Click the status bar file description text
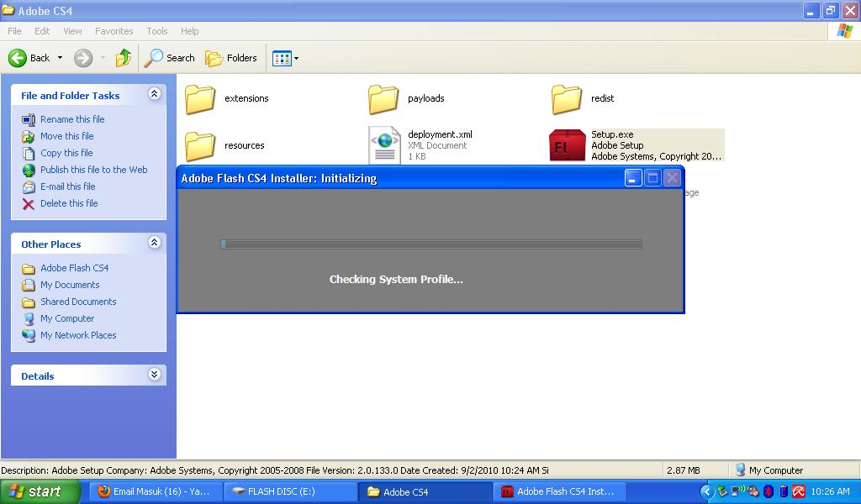 click(x=275, y=470)
